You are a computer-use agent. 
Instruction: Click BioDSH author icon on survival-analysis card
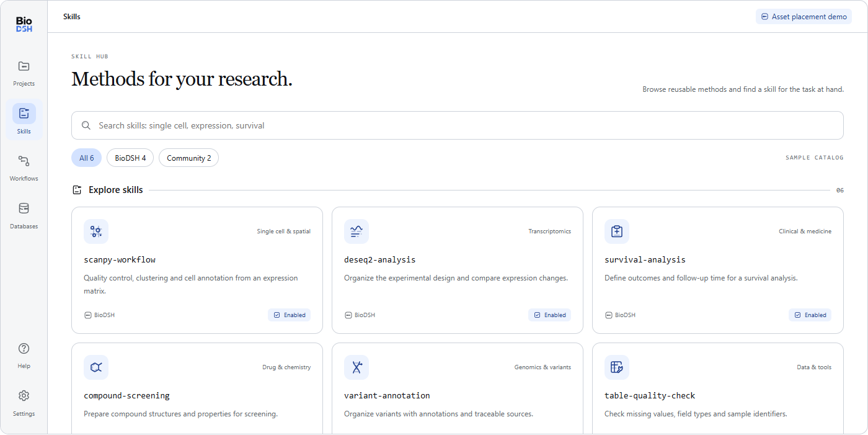(x=608, y=315)
